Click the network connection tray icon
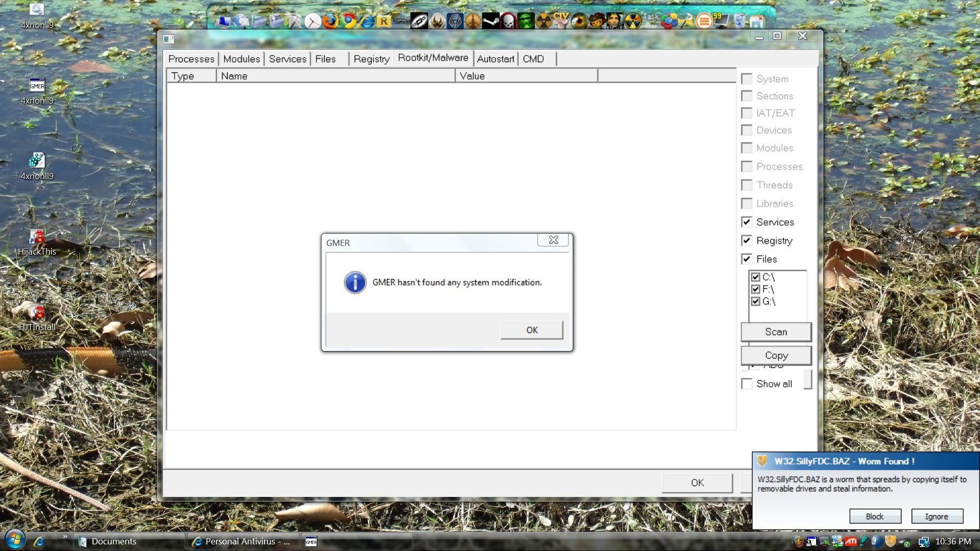The height and width of the screenshot is (551, 980). click(x=924, y=542)
